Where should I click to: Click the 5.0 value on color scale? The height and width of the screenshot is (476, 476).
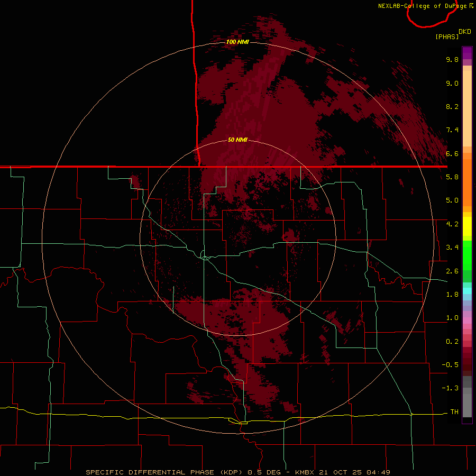click(452, 200)
